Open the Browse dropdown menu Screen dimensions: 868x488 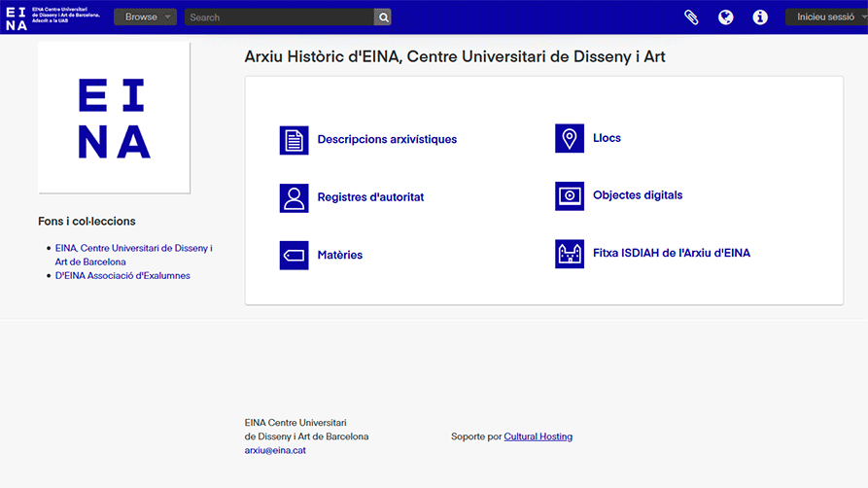tap(145, 17)
